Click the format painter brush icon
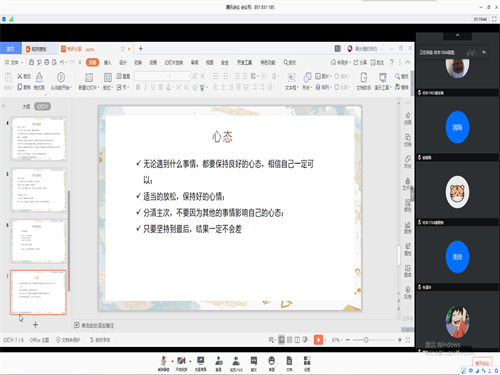This screenshot has width=500, height=375. (39, 80)
